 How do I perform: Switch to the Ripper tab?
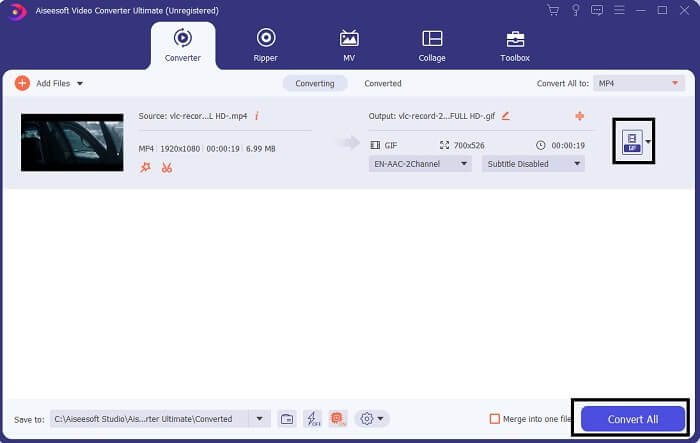tap(265, 45)
